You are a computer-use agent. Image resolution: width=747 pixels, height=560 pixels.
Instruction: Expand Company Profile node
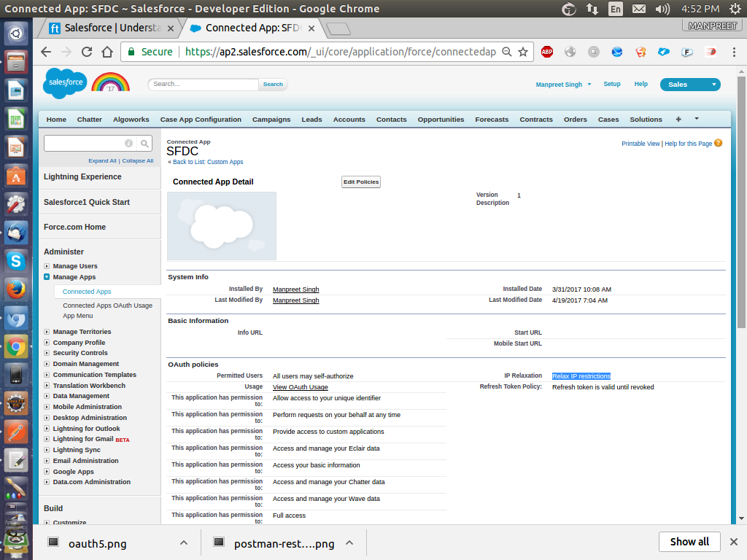(x=47, y=343)
